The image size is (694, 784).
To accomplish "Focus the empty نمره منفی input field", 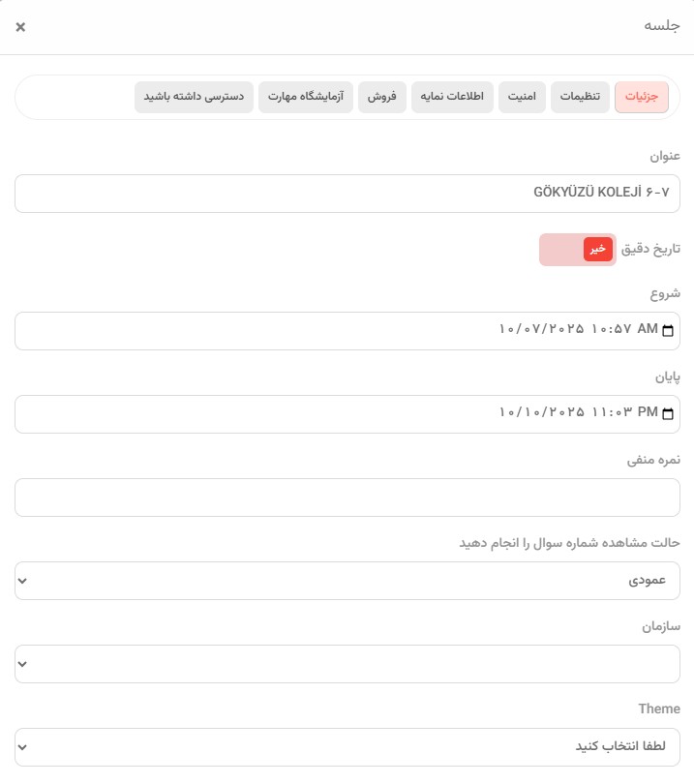I will tap(347, 498).
